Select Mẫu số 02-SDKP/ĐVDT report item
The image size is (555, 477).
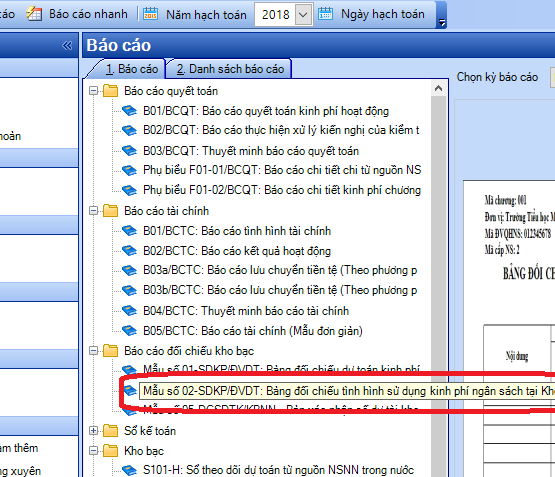(349, 391)
